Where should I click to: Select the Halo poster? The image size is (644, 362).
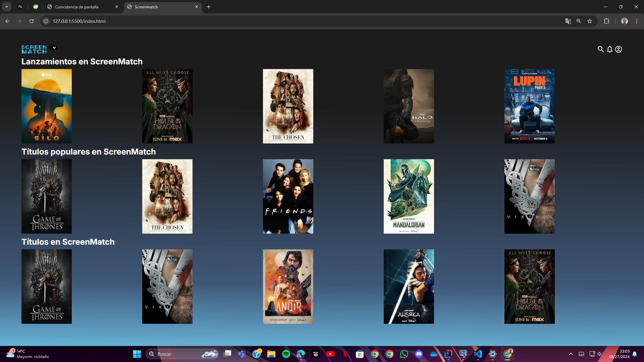(x=409, y=106)
